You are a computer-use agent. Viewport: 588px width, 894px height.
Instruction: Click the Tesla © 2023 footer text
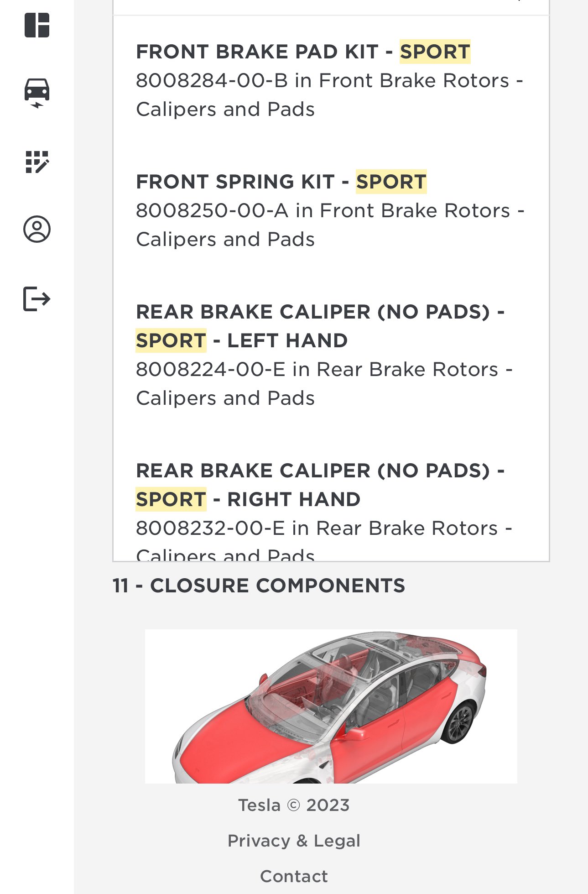tap(294, 805)
